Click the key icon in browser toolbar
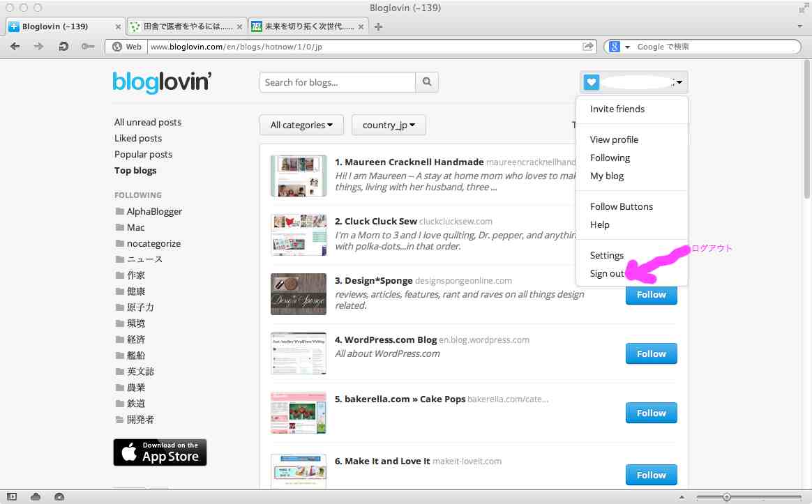This screenshot has height=504, width=812. click(x=87, y=47)
